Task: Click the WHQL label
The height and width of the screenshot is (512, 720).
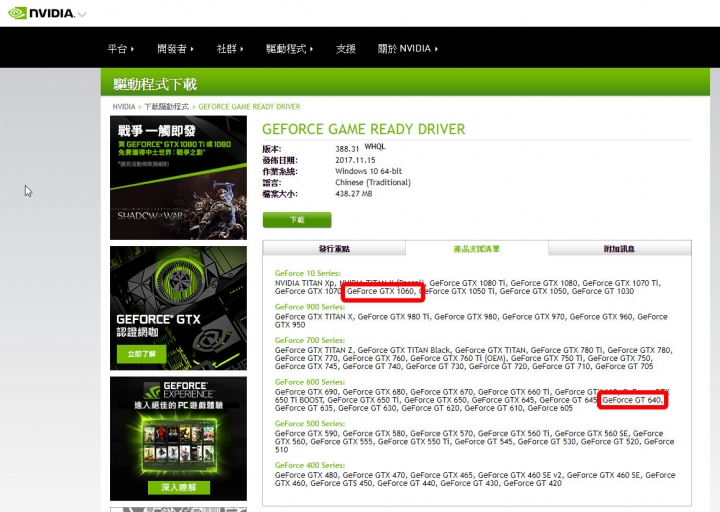Action: tap(375, 146)
